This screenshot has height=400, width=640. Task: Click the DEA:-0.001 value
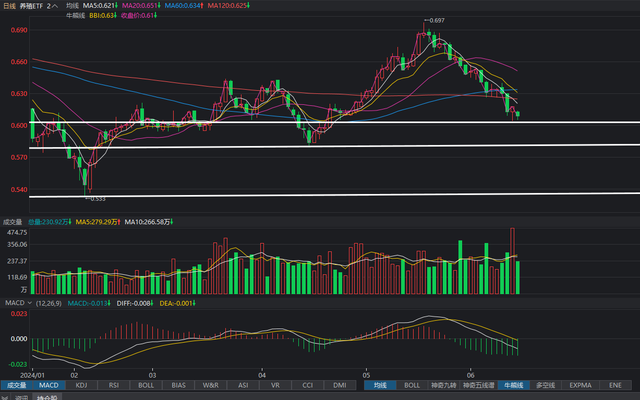(x=177, y=303)
